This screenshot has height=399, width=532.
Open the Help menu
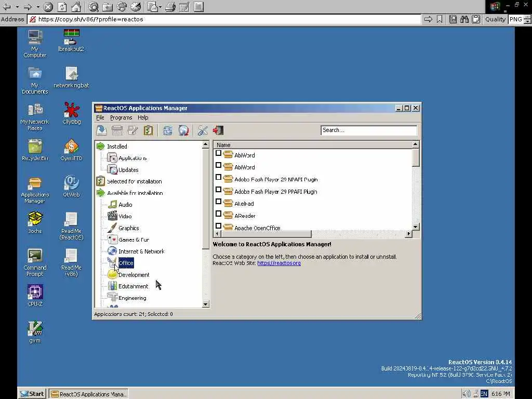coord(143,118)
